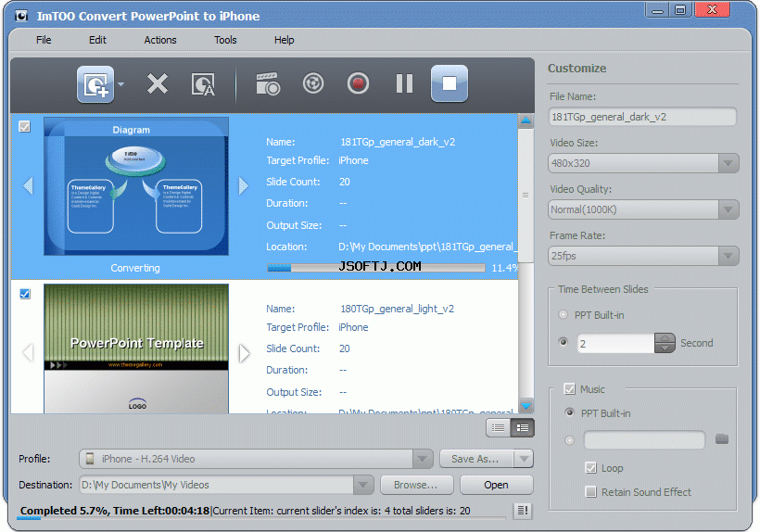The image size is (760, 532).
Task: Click the Save As... button
Action: [476, 459]
